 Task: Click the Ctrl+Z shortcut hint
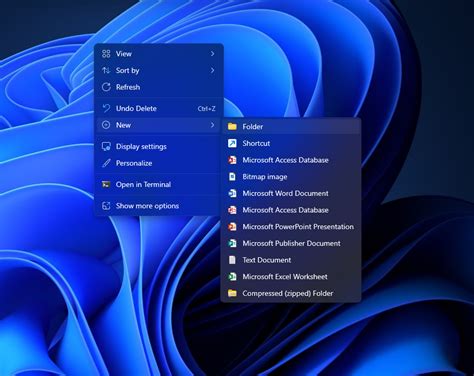(x=206, y=109)
